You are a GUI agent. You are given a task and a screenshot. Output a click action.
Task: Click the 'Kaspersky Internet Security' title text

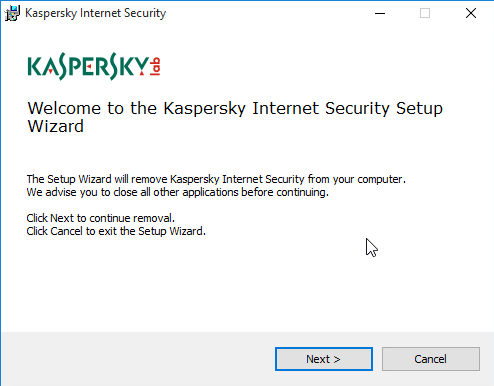point(96,13)
